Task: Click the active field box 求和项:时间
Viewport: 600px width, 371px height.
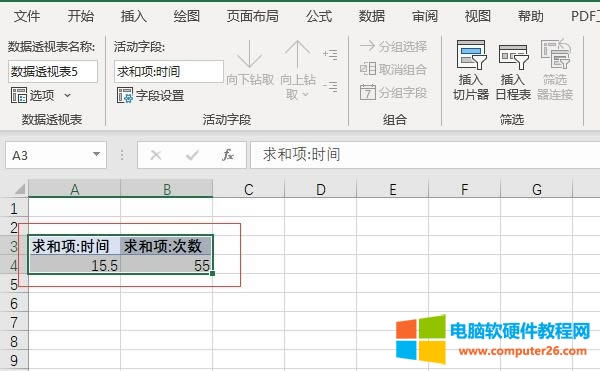Action: click(169, 72)
